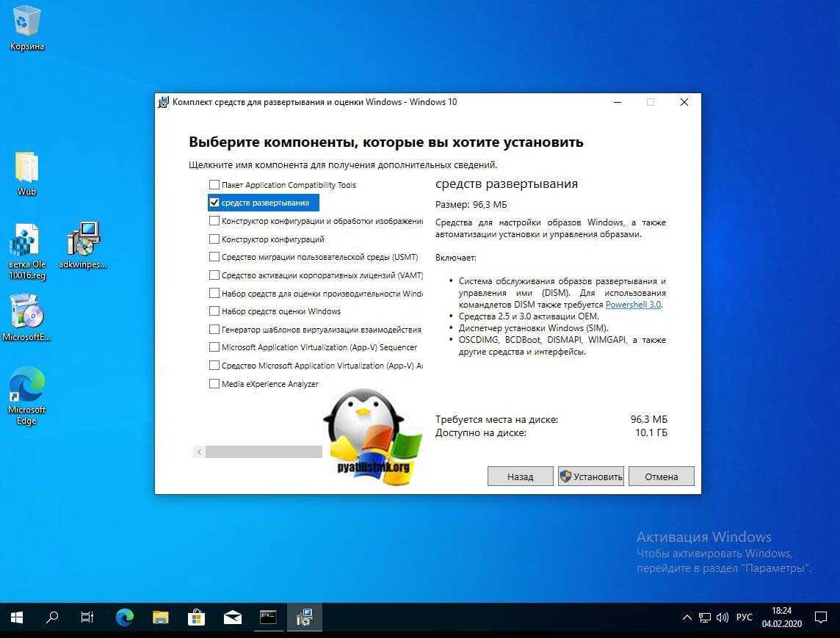840x638 pixels.
Task: Enable Генератор шаблонов виртуализации взаимодействия
Action: point(214,330)
